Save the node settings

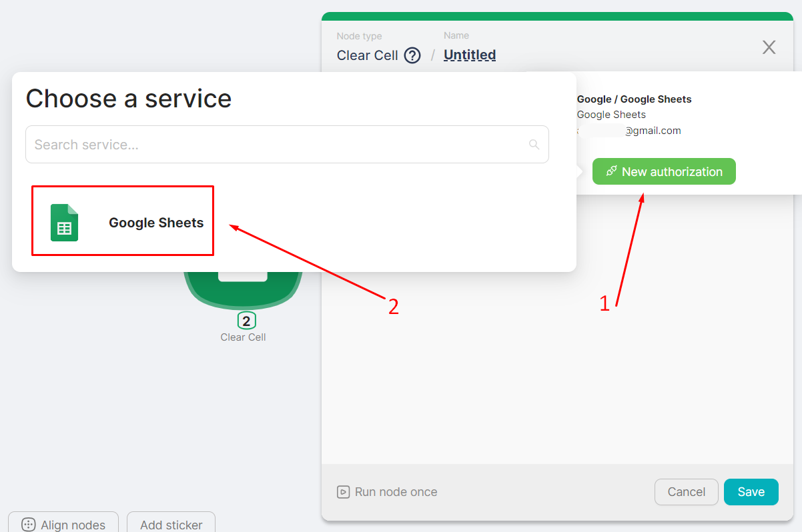(x=751, y=492)
